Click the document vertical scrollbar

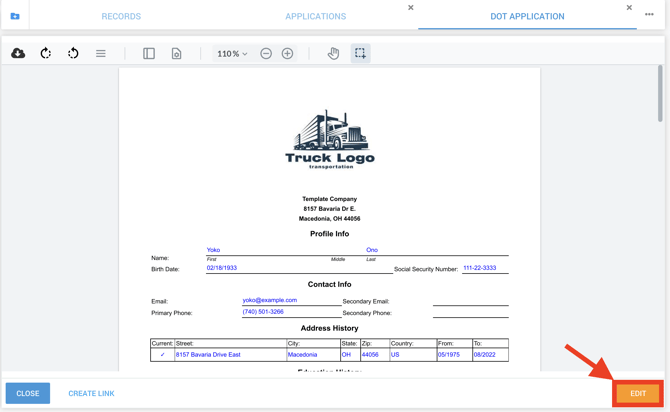pyautogui.click(x=660, y=95)
